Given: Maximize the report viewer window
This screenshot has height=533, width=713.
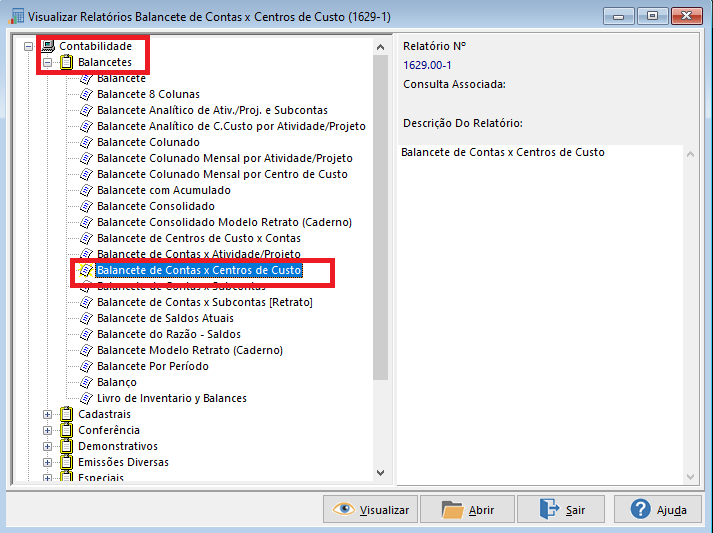Looking at the screenshot, I should pyautogui.click(x=652, y=16).
